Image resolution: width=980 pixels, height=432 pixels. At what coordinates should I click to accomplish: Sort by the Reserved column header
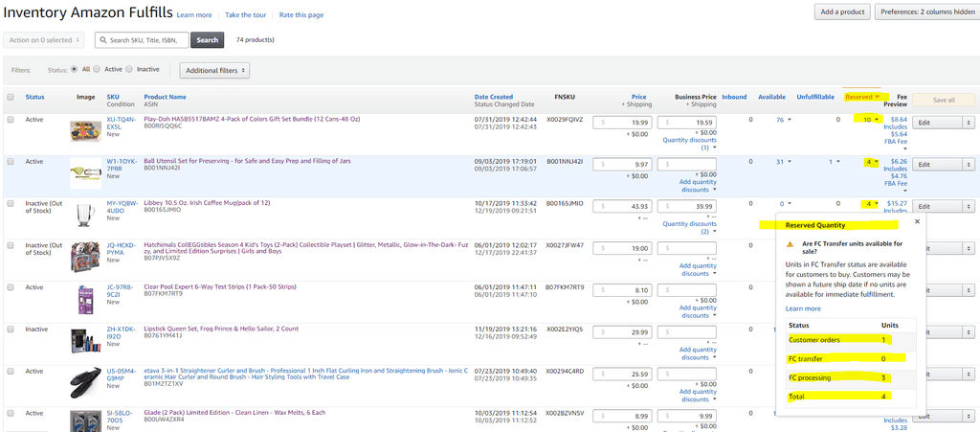tap(862, 97)
